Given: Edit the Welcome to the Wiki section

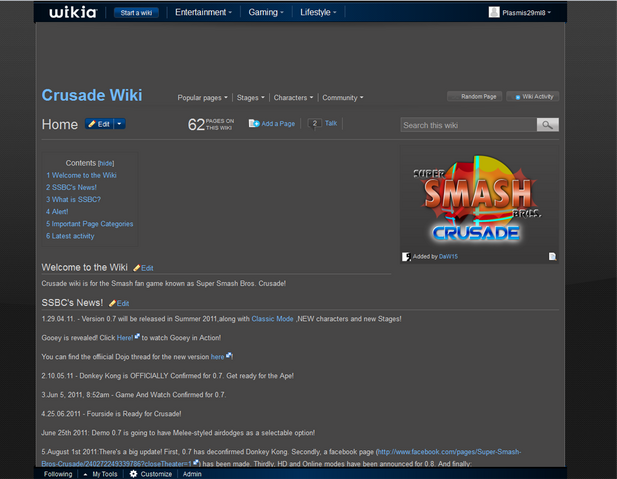Looking at the screenshot, I should tap(143, 268).
